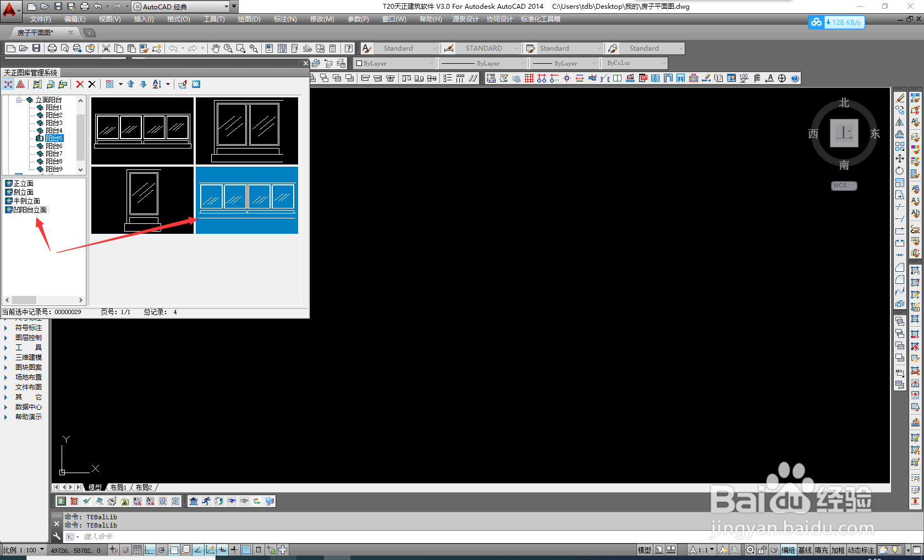Select 阳台3 in library tree
The height and width of the screenshot is (560, 924).
(x=54, y=123)
